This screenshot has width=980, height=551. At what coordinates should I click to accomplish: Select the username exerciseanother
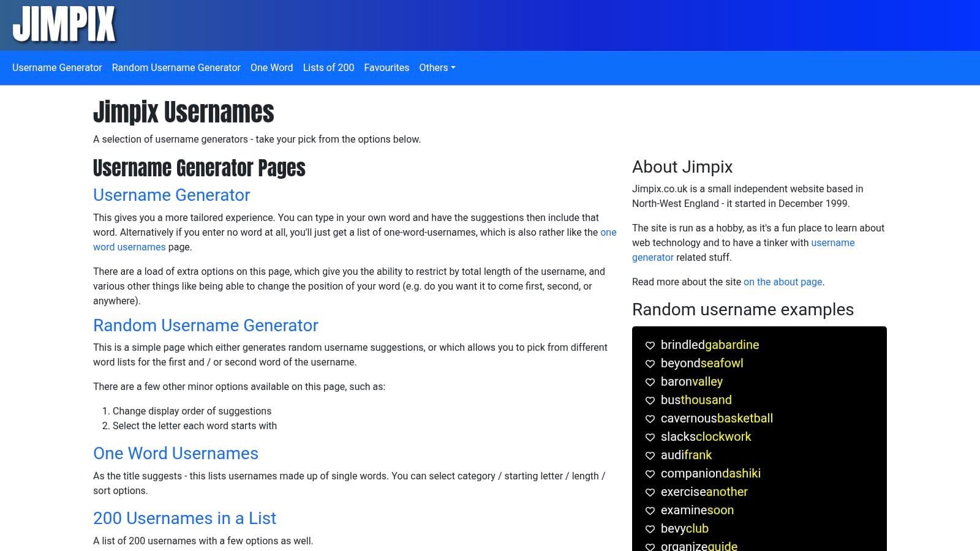click(x=704, y=492)
